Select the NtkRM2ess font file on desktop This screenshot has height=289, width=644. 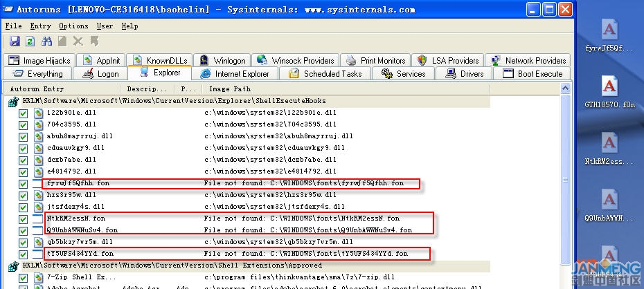click(x=609, y=149)
